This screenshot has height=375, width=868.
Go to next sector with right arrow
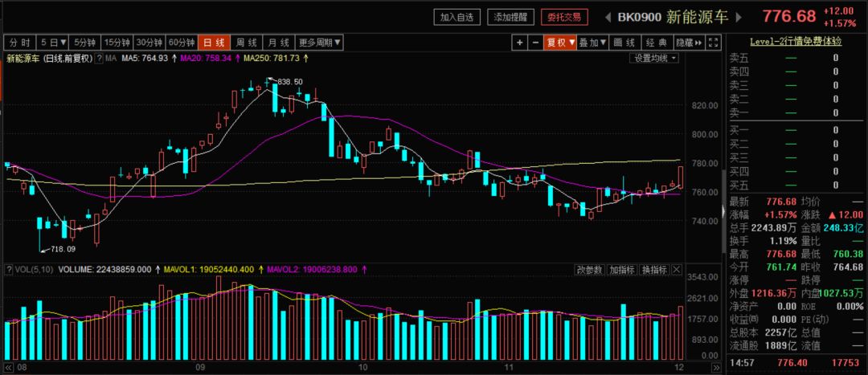tap(739, 17)
